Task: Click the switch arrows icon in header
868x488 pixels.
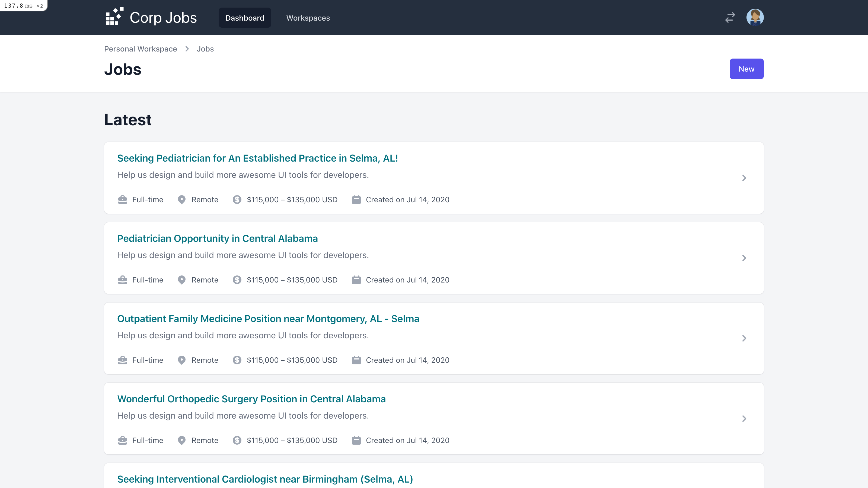Action: [x=730, y=18]
